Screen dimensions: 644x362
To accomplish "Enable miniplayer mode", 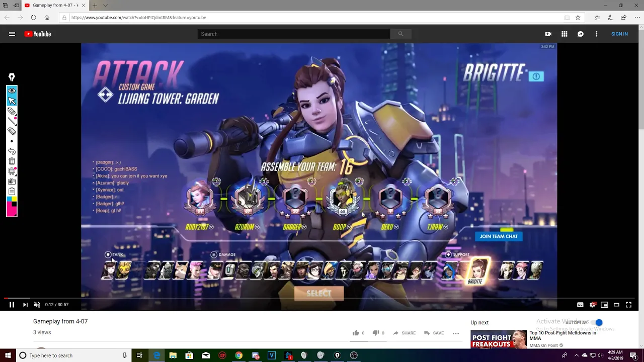I will (x=604, y=305).
